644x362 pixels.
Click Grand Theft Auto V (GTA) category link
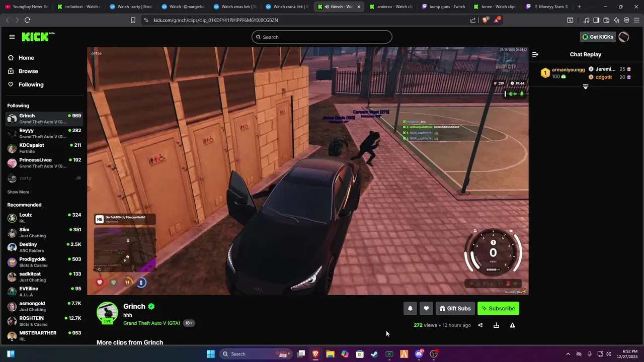coord(151,323)
